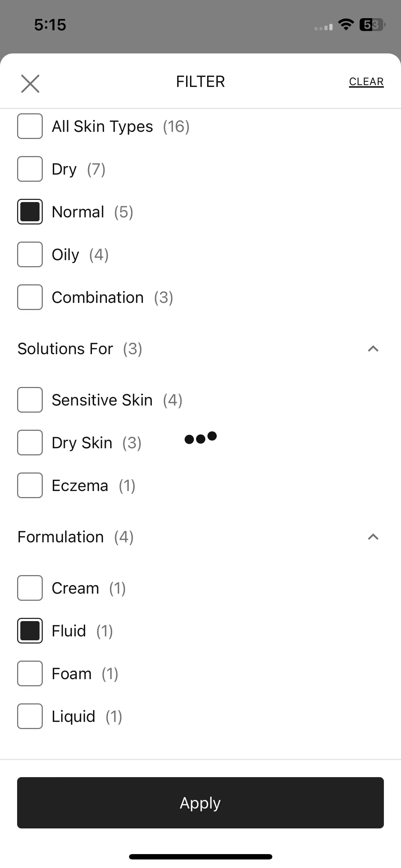The height and width of the screenshot is (868, 401).
Task: Tap the Wi-Fi status icon
Action: (x=346, y=25)
